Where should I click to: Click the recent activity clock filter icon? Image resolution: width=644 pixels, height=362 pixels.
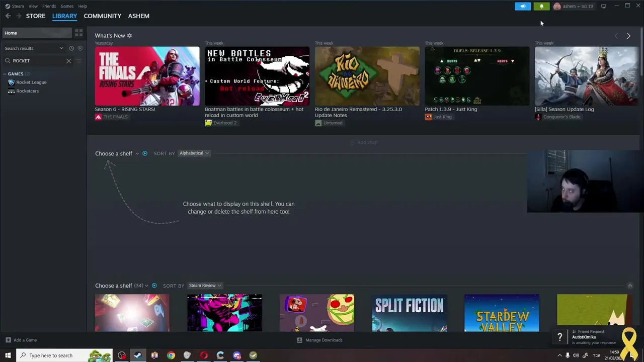pyautogui.click(x=71, y=48)
